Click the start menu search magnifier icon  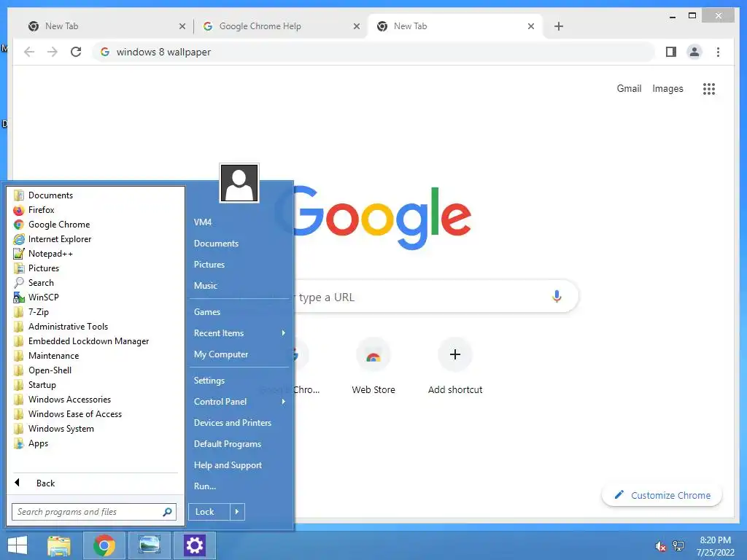pyautogui.click(x=167, y=512)
